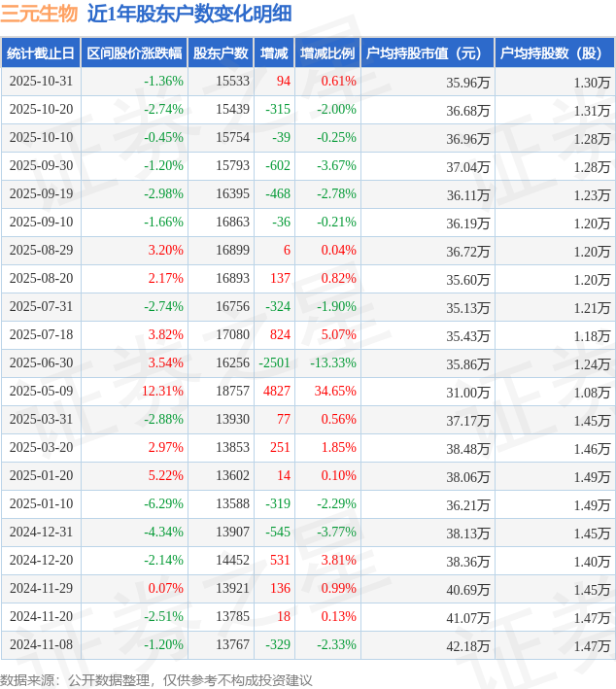Click the -2501 change value
Screen dimensions: 616x689
(274, 363)
